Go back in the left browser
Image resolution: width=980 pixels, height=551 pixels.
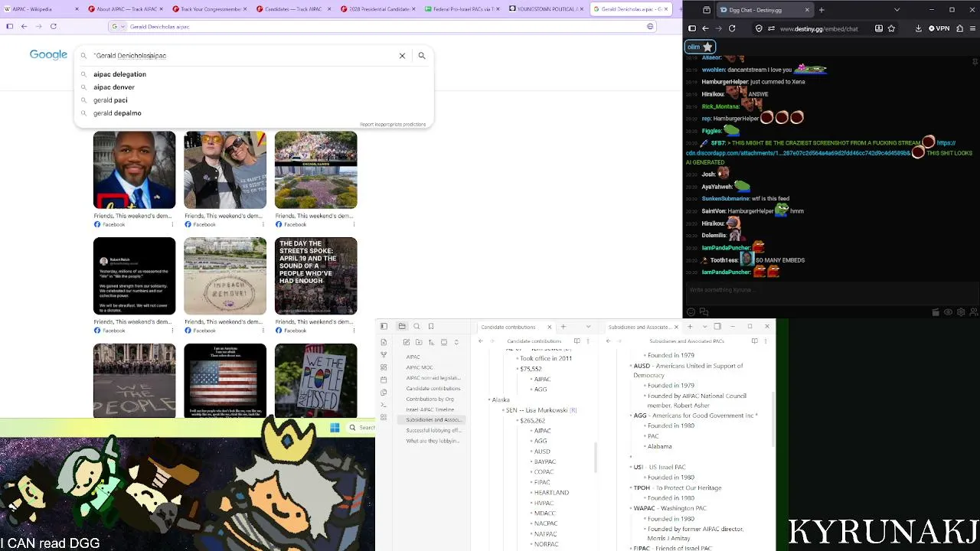(x=24, y=27)
